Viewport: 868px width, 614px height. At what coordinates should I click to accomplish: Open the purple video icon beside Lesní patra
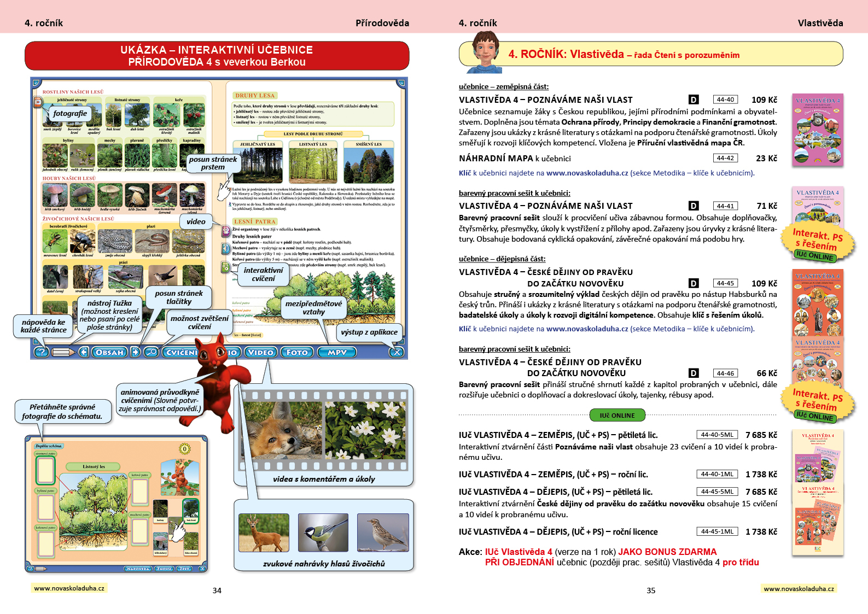pos(225,231)
